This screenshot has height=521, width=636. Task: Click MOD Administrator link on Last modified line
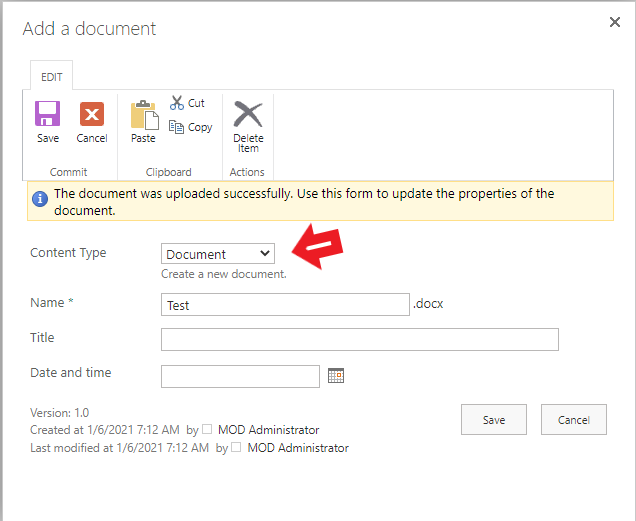pyautogui.click(x=298, y=448)
